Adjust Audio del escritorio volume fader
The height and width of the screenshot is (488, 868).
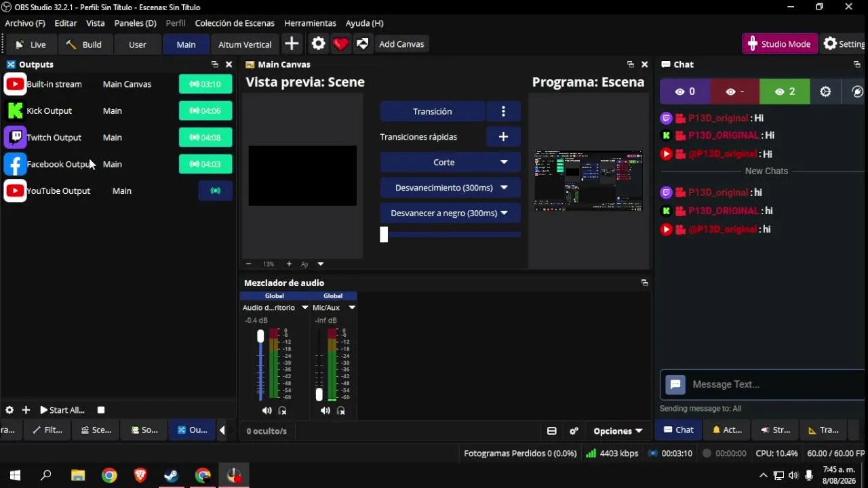[x=260, y=337]
